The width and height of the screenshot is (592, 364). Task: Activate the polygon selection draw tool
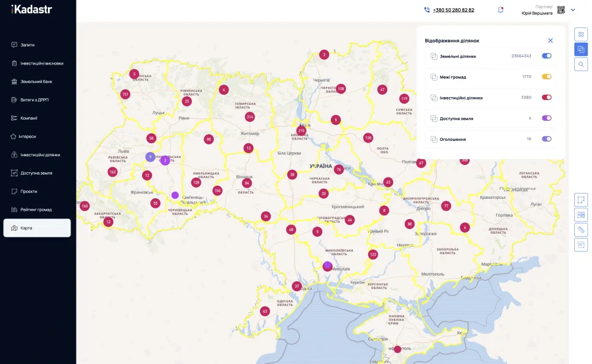(x=581, y=199)
